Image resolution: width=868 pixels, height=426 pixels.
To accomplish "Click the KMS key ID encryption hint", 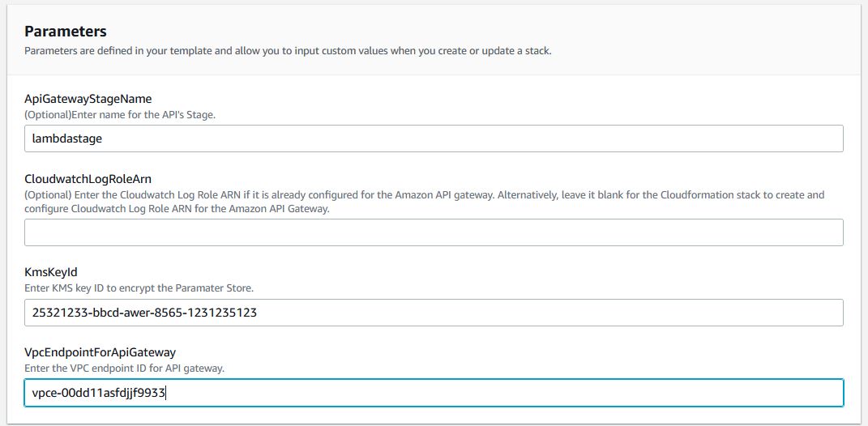I will [139, 289].
